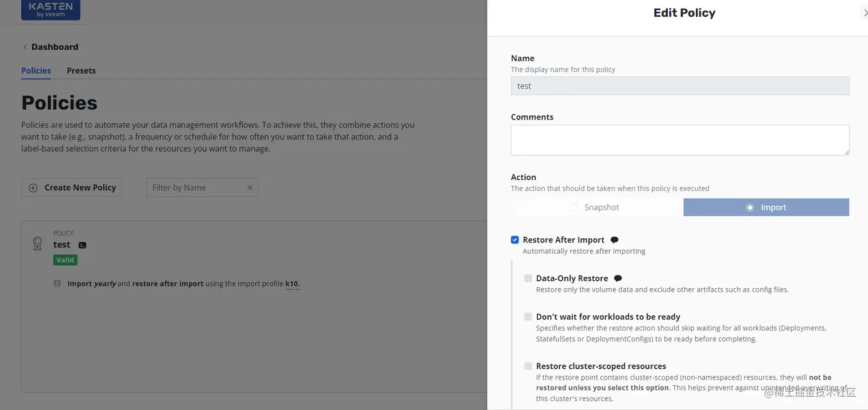Click the Action section label
The height and width of the screenshot is (410, 868).
click(x=524, y=177)
